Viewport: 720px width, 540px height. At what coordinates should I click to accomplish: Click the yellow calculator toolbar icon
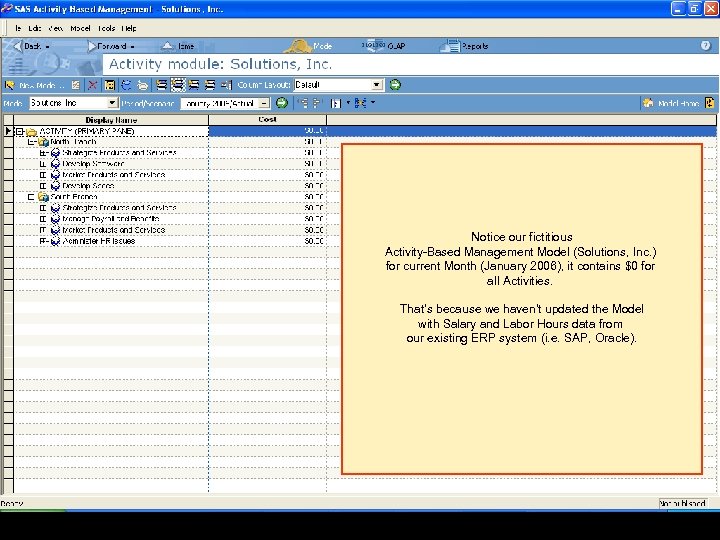(x=110, y=85)
